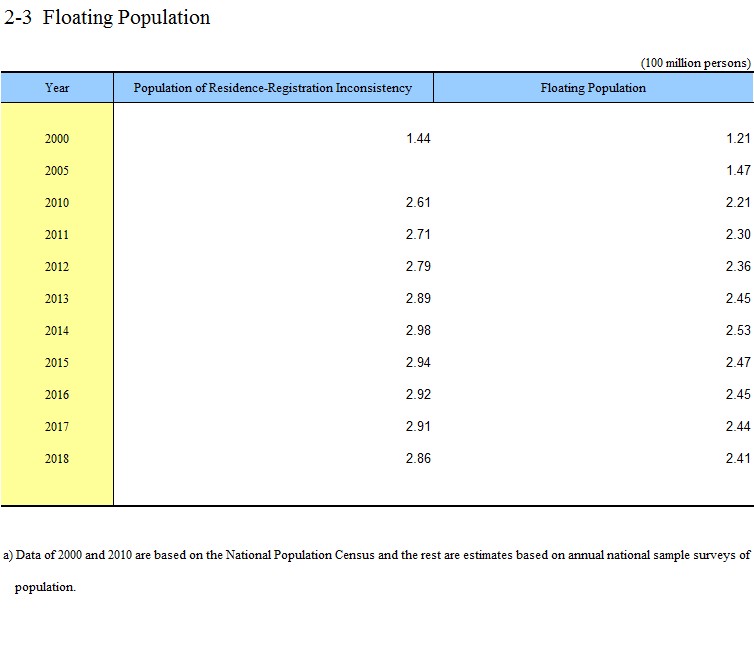The image size is (754, 667).
Task: Click floating population value 2.30
Action: point(738,235)
